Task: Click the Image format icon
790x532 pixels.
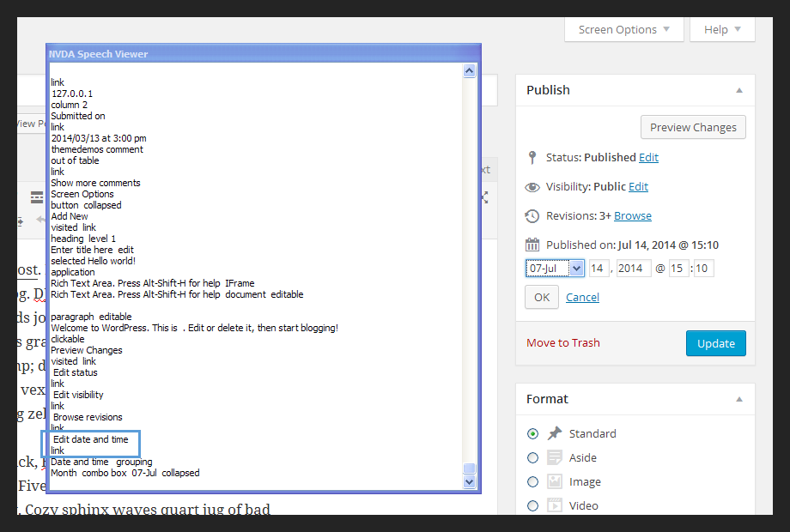Action: [555, 481]
